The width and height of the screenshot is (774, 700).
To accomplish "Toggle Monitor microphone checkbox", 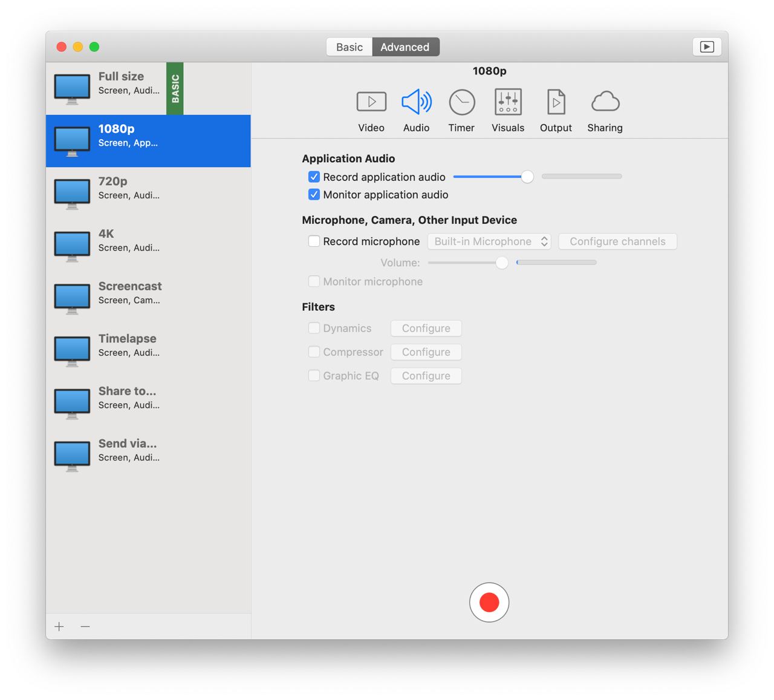I will (314, 281).
